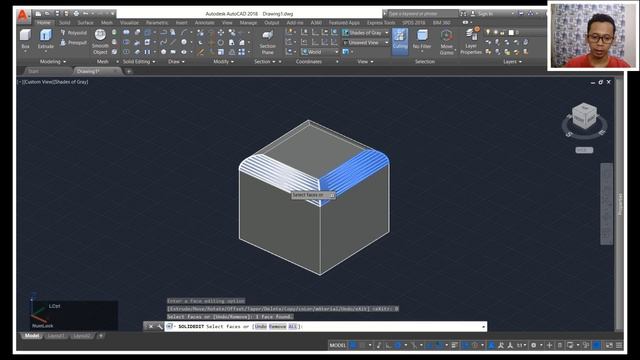This screenshot has width=640, height=360.
Task: Expand the Layers panel
Action: click(513, 62)
